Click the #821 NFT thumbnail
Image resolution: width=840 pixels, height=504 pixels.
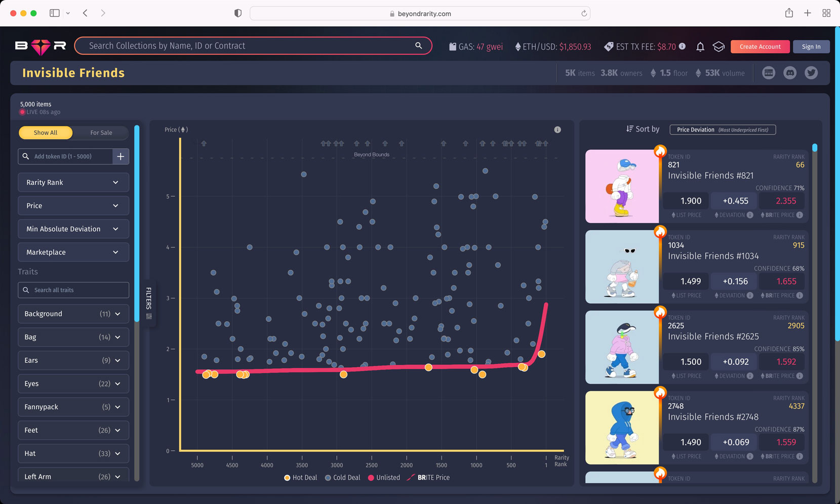click(622, 186)
